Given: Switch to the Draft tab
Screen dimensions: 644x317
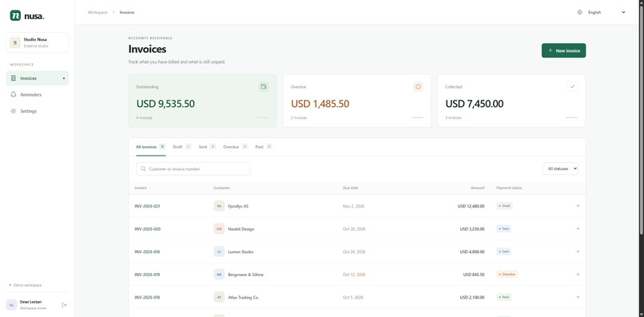Looking at the screenshot, I should coord(182,147).
